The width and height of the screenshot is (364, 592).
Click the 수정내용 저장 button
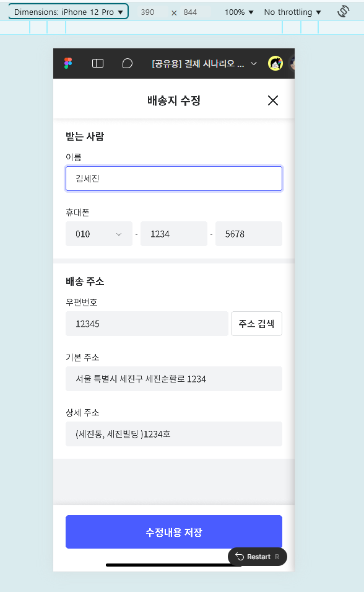(x=174, y=532)
